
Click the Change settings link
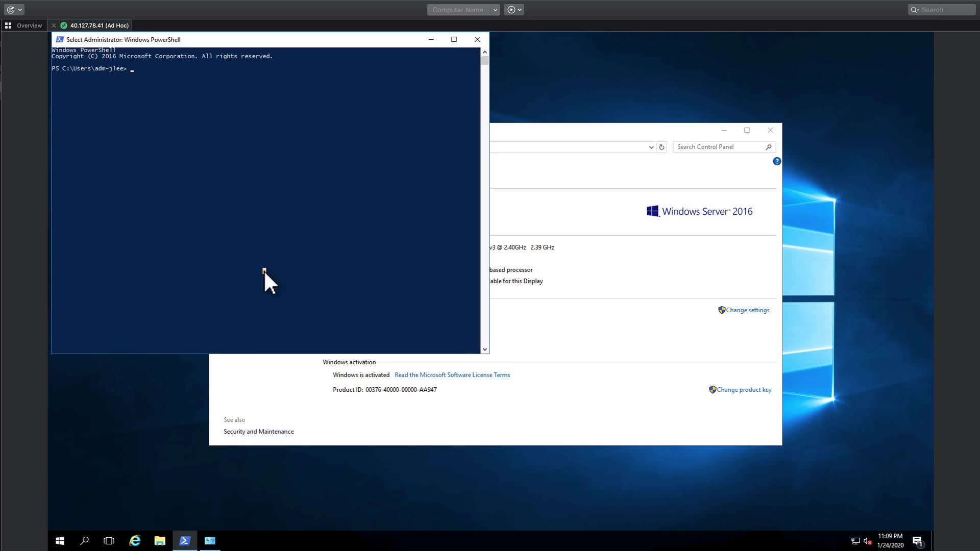tap(747, 310)
